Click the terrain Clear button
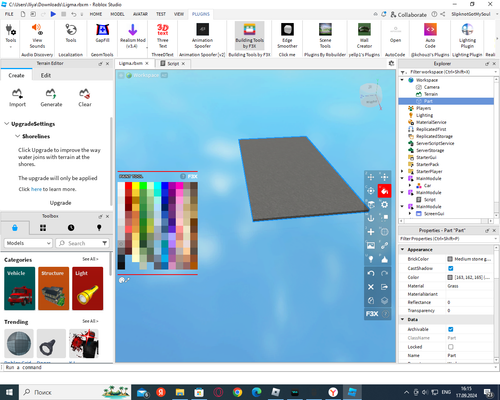 pos(85,98)
